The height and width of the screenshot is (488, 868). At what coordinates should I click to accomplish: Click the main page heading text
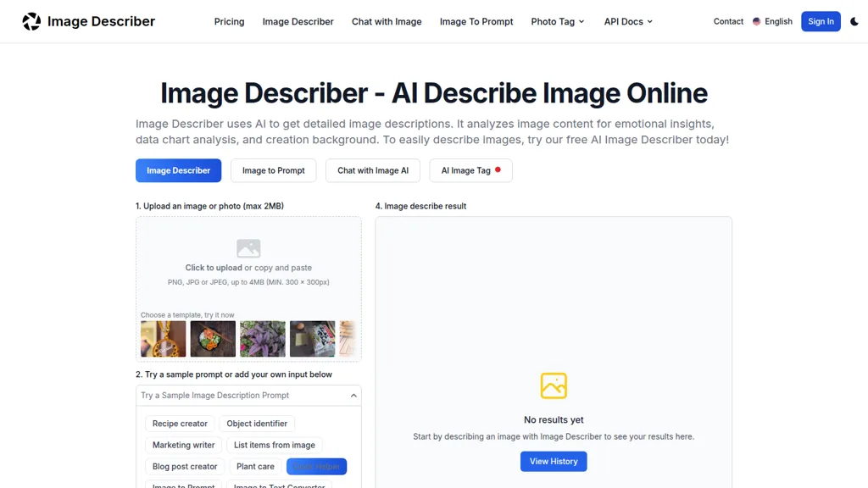[434, 93]
